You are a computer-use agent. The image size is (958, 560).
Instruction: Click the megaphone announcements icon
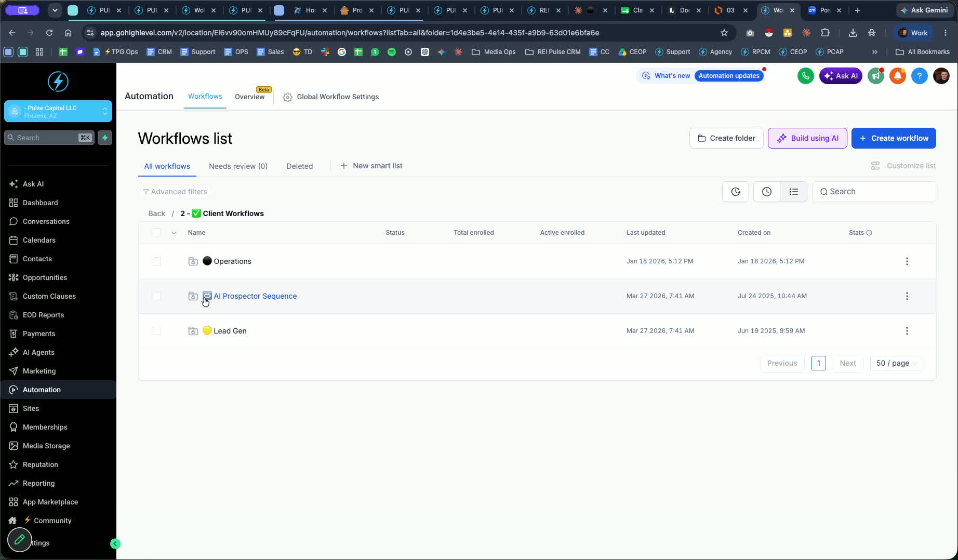point(876,76)
